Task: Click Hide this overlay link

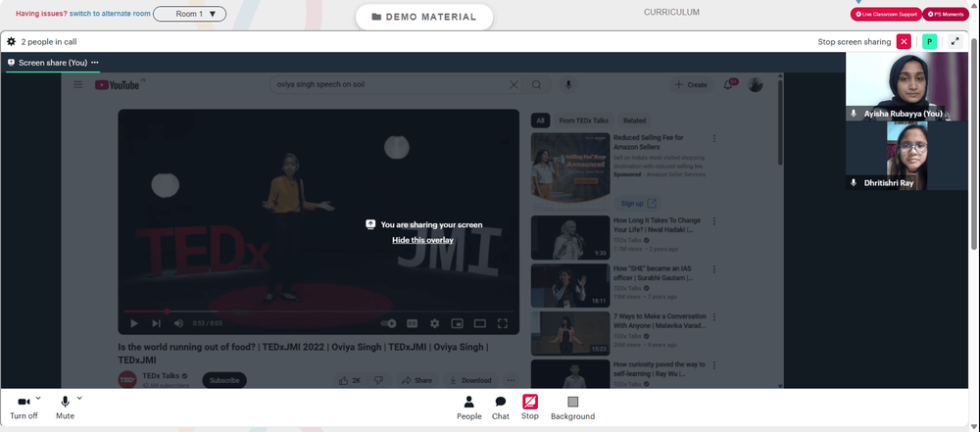Action: click(422, 240)
